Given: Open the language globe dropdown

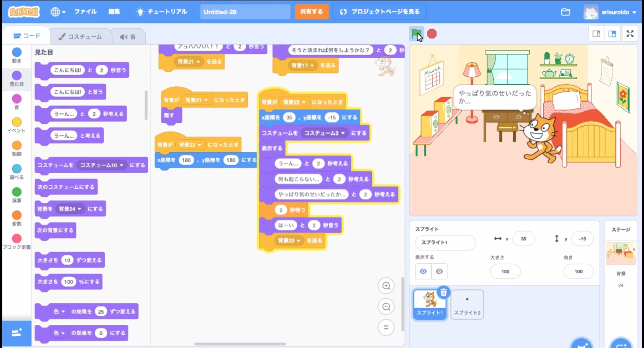Looking at the screenshot, I should (x=58, y=12).
